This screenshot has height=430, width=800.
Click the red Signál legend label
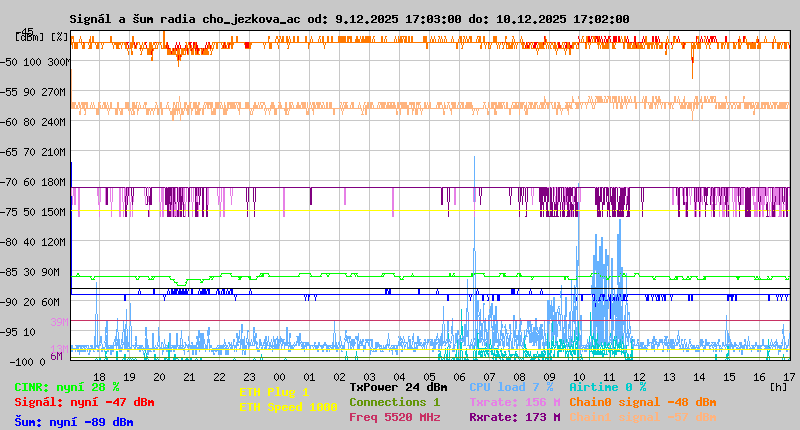tap(84, 402)
